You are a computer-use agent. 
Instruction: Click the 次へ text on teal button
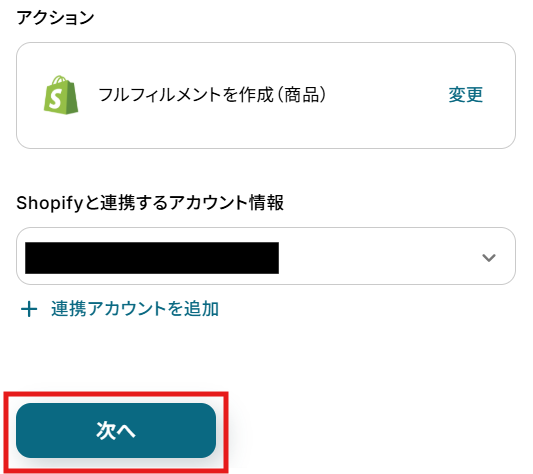116,430
